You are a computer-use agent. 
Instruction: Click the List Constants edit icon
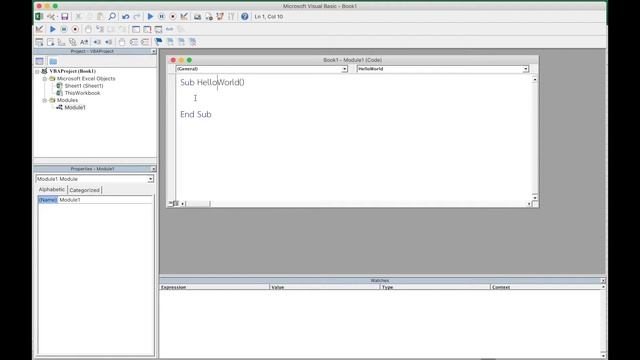point(50,42)
